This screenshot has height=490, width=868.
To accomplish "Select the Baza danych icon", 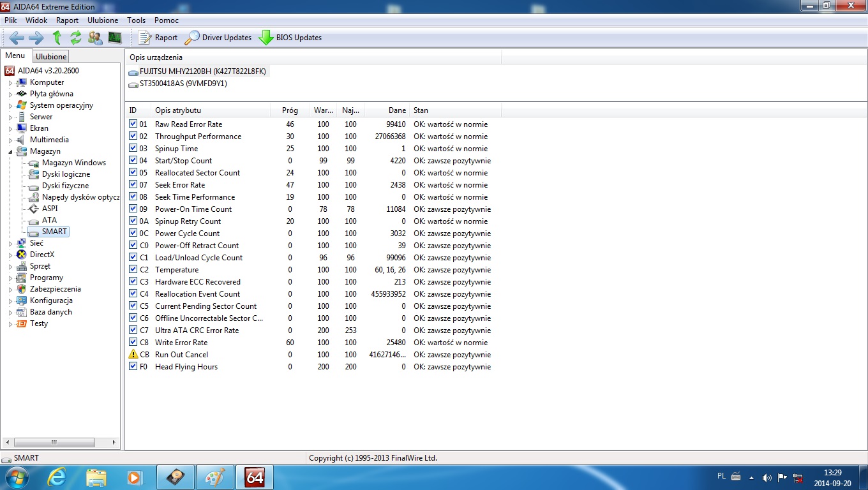I will pyautogui.click(x=22, y=312).
